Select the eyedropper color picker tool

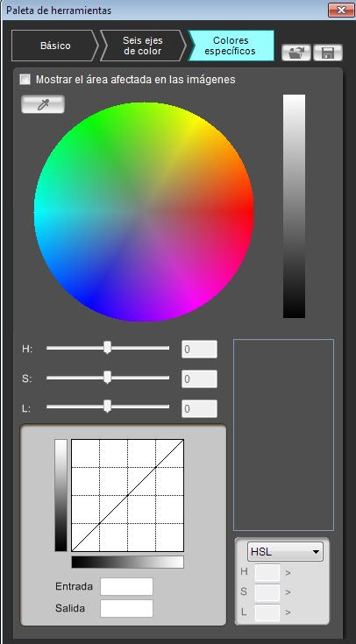point(43,105)
